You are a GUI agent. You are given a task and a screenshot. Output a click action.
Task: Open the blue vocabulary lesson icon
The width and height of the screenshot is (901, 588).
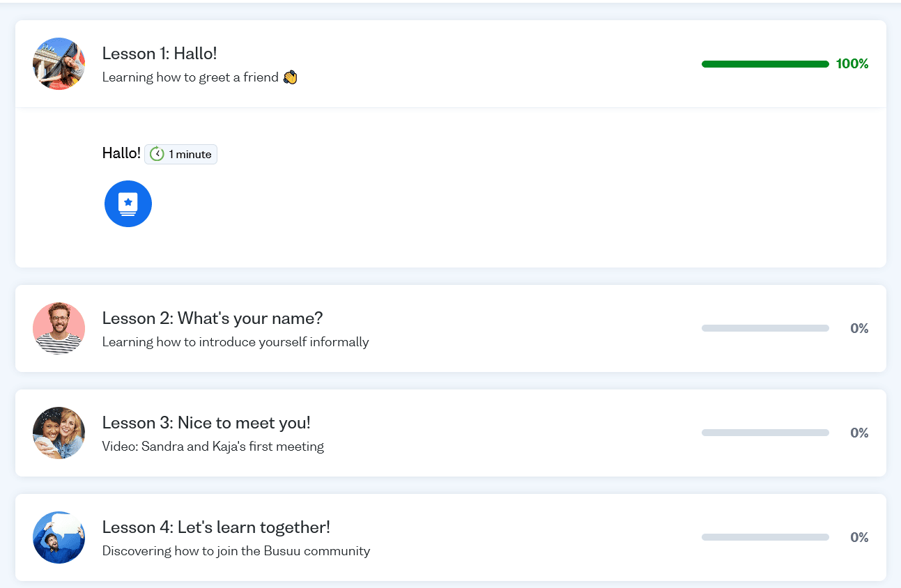coord(128,203)
